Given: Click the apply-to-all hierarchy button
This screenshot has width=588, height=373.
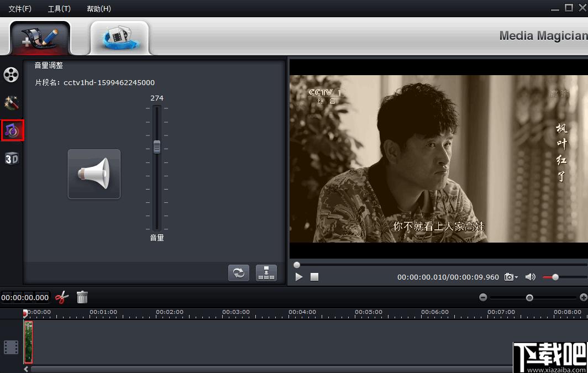Looking at the screenshot, I should point(266,272).
